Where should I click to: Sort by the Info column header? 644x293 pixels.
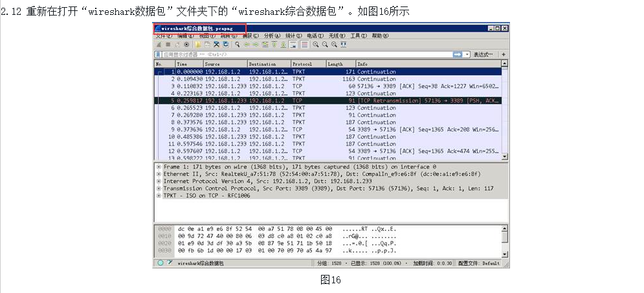[428, 64]
